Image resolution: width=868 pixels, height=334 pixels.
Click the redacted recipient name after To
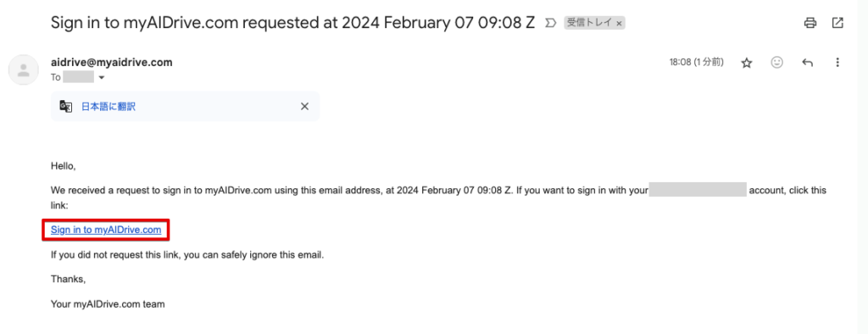click(78, 77)
